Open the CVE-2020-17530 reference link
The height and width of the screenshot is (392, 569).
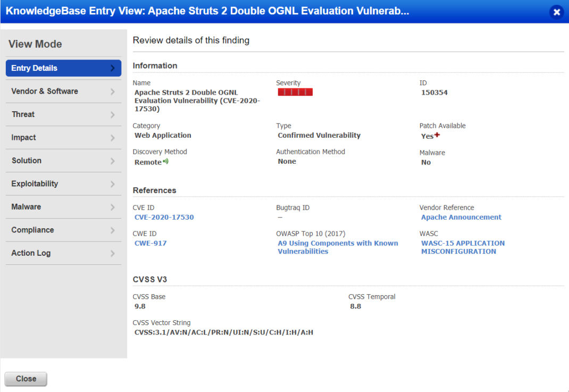(x=164, y=217)
